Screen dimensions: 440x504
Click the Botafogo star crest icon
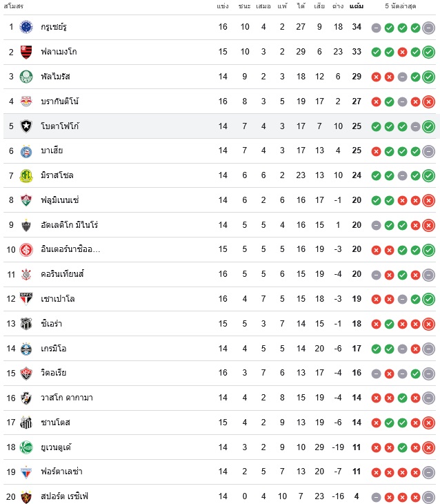(x=26, y=126)
